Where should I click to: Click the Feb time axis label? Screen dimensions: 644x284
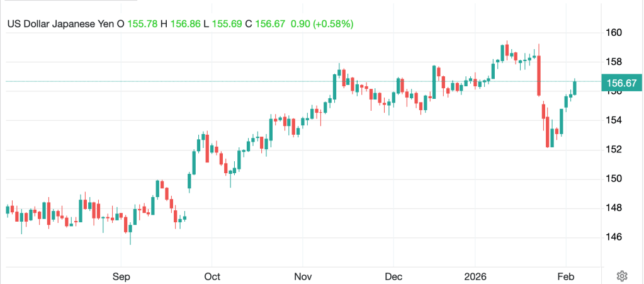pos(565,276)
